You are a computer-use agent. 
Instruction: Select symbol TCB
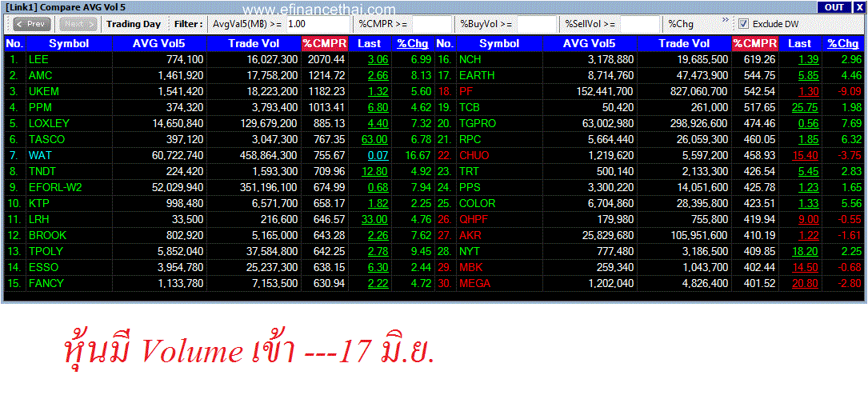click(x=470, y=108)
